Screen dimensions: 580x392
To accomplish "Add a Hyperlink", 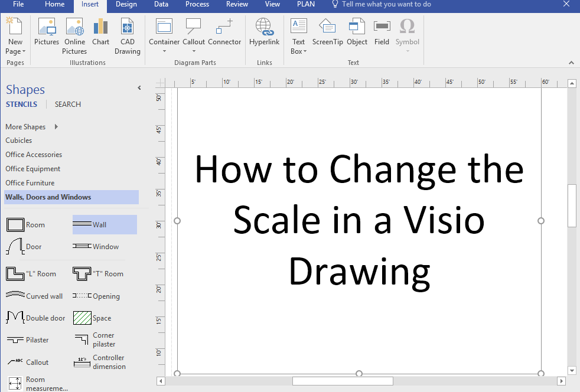I will pyautogui.click(x=264, y=32).
